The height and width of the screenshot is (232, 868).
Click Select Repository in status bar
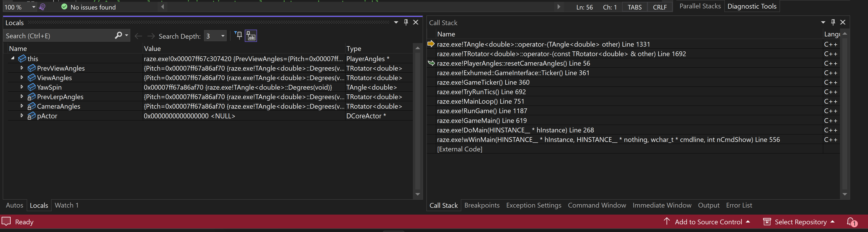click(x=799, y=222)
